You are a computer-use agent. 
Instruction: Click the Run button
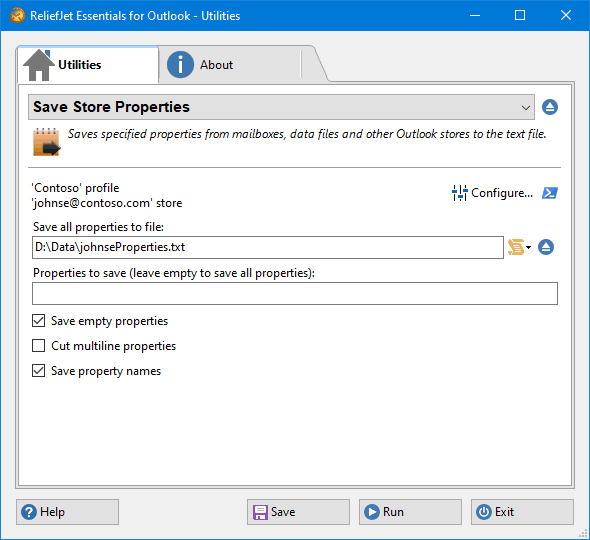click(x=410, y=512)
